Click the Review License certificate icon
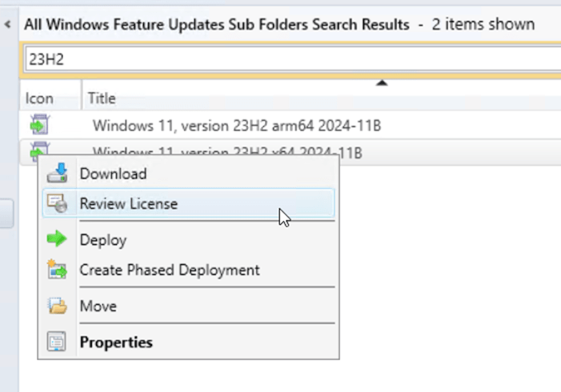Image resolution: width=561 pixels, height=392 pixels. click(x=58, y=204)
